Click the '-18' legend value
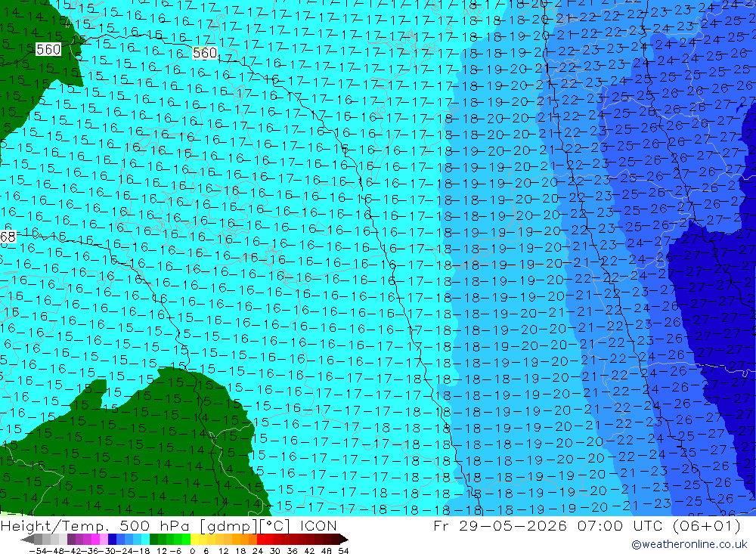 (141, 551)
